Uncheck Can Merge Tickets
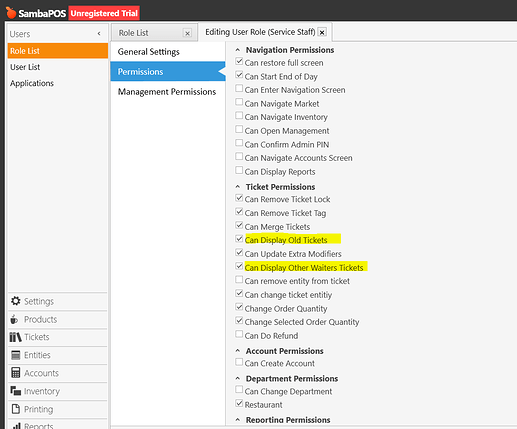The height and width of the screenshot is (429, 517). 239,225
